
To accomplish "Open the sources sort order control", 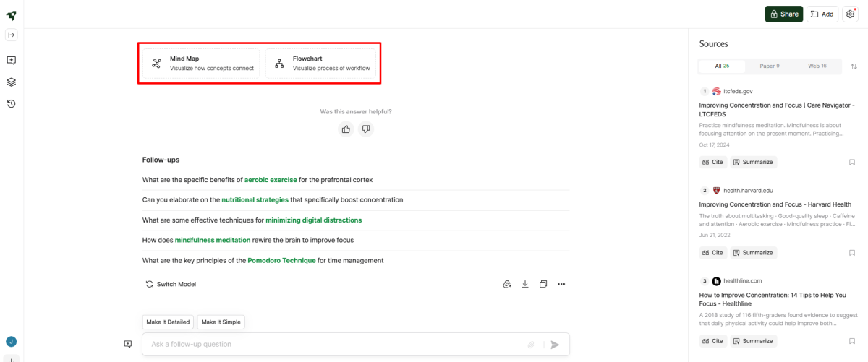I will tap(854, 66).
